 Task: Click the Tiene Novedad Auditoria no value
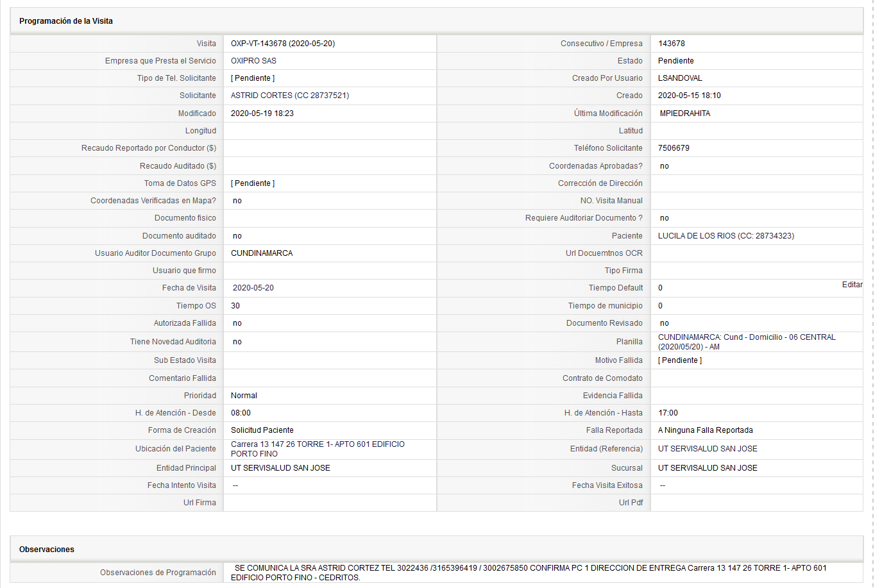coord(237,342)
